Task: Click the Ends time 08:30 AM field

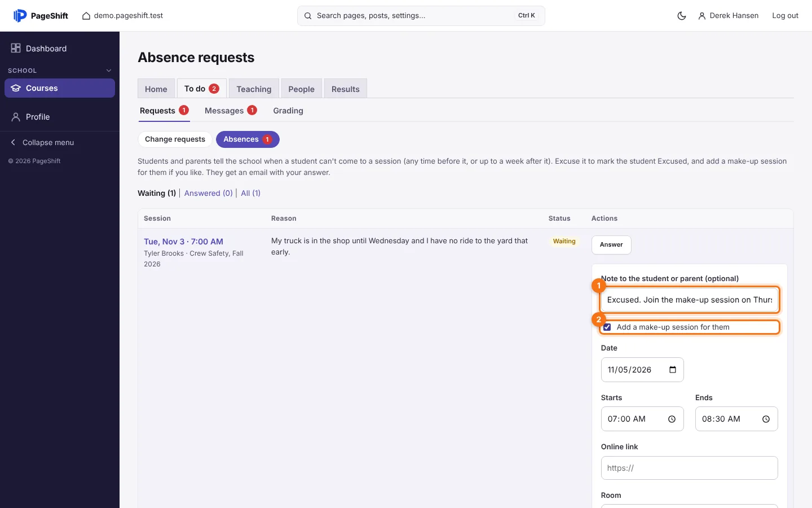Action: click(x=736, y=419)
